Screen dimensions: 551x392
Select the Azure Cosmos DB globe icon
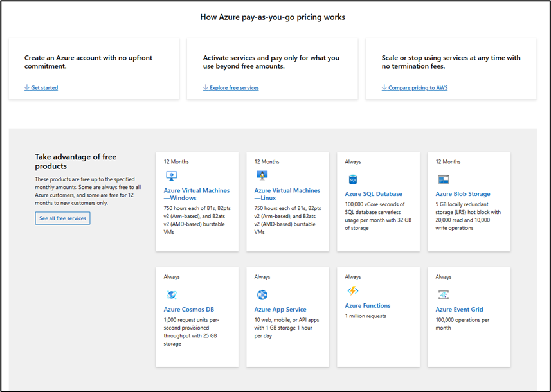(x=171, y=294)
